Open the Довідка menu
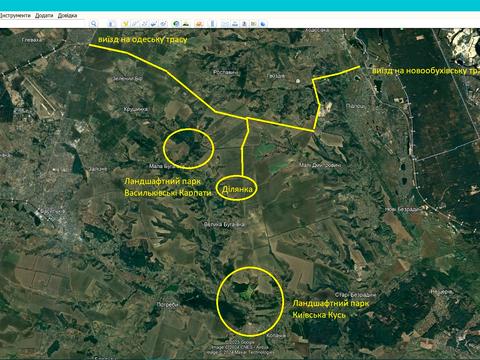 point(67,15)
